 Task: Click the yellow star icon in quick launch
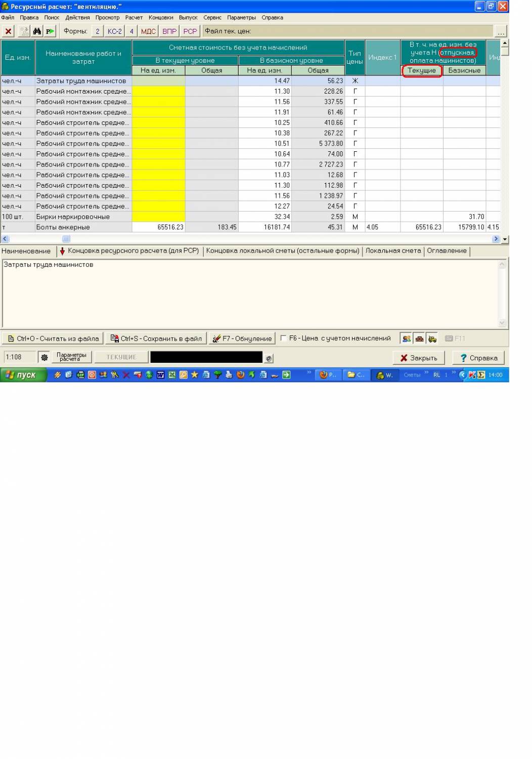click(194, 375)
